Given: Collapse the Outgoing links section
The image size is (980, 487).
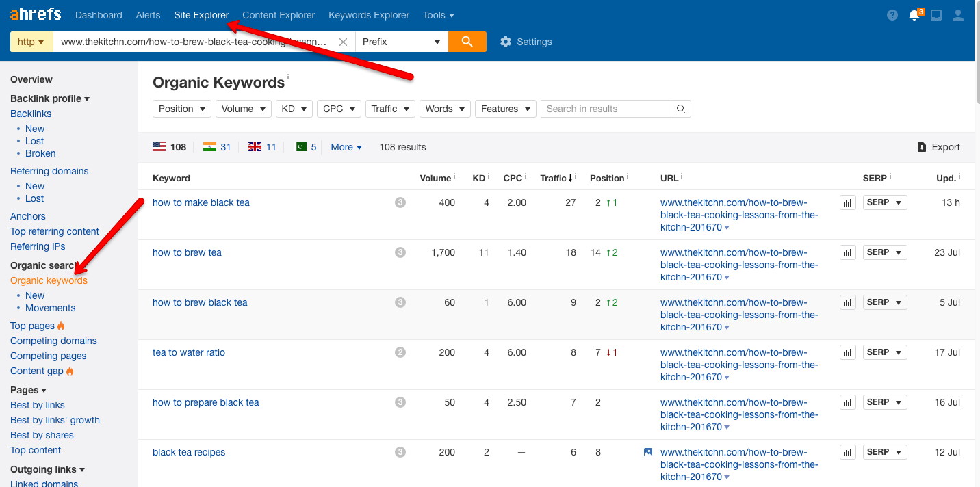Looking at the screenshot, I should click(x=47, y=469).
